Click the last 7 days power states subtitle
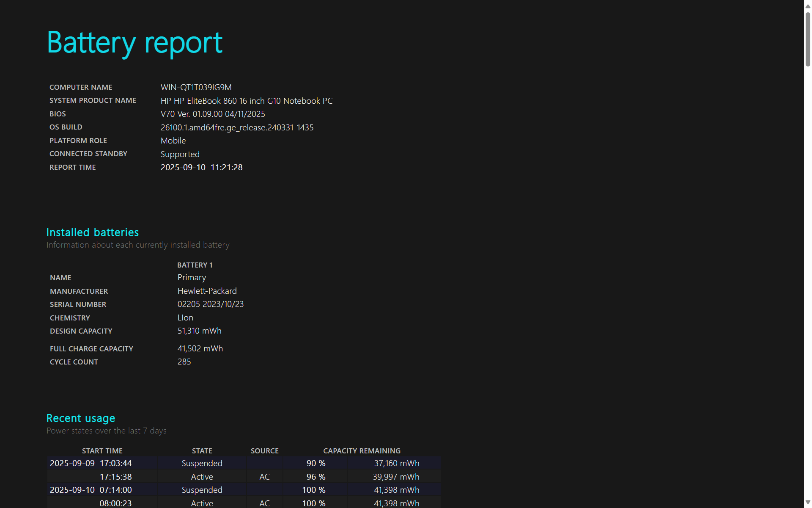812x508 pixels. coord(106,431)
